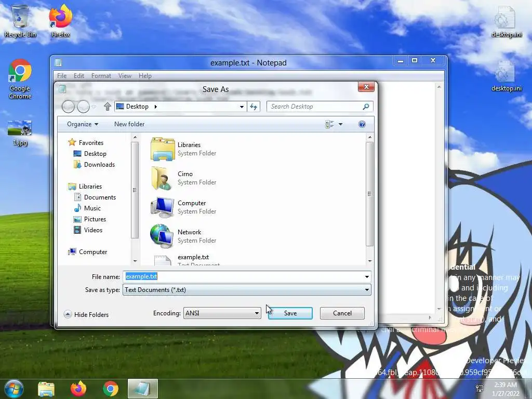
Task: Open the View menu in Notepad
Action: pos(125,76)
